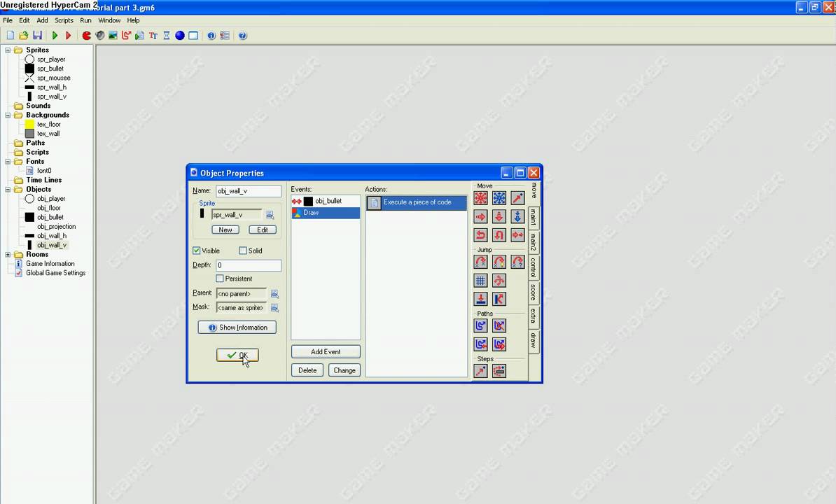836x504 pixels.
Task: Select the Reverse Horizontal action icon
Action: (481, 235)
